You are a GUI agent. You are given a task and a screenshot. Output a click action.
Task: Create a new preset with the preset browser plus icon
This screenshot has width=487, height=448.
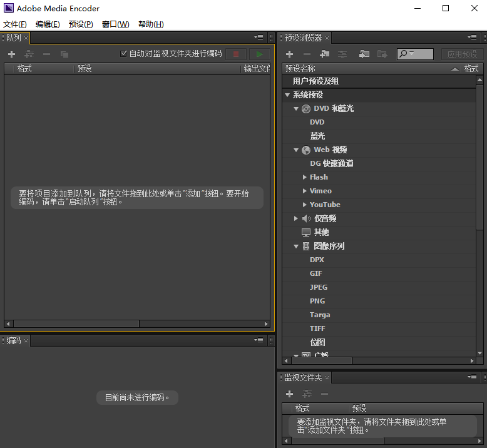(289, 54)
